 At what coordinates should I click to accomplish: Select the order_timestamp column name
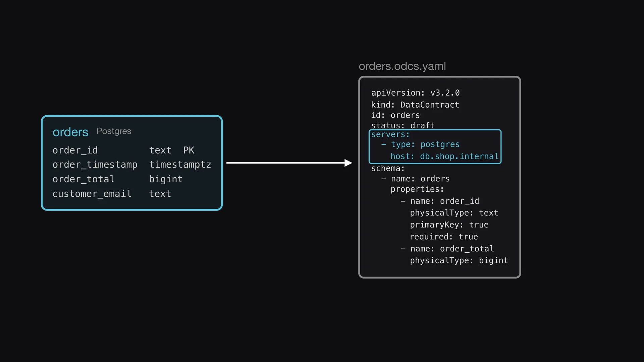coord(95,165)
